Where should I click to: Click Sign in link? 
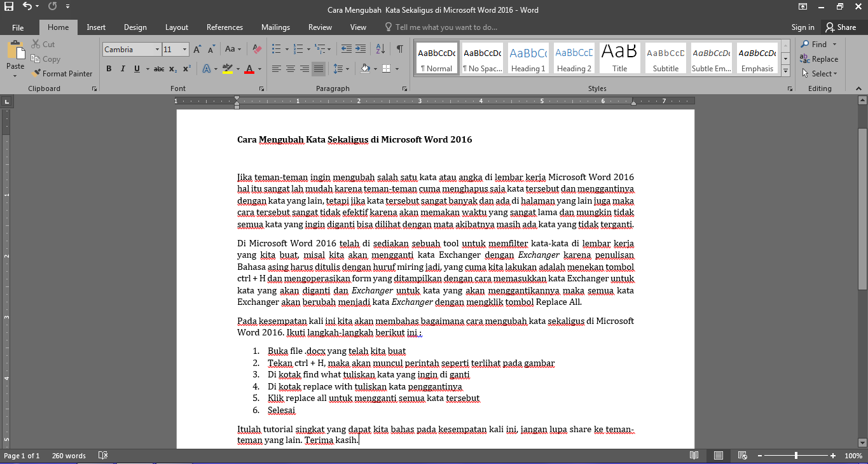tap(803, 27)
